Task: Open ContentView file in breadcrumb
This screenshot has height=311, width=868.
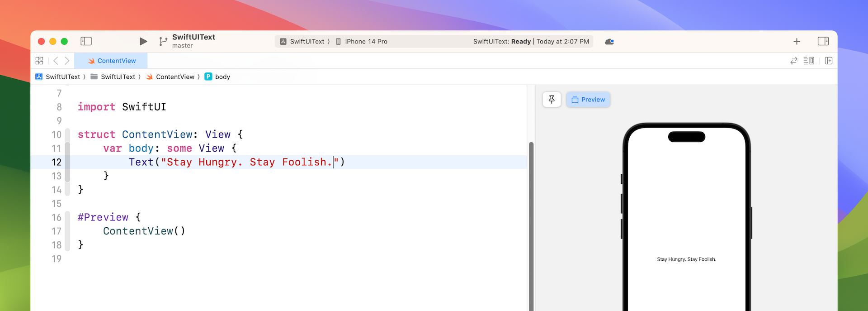Action: (170, 77)
